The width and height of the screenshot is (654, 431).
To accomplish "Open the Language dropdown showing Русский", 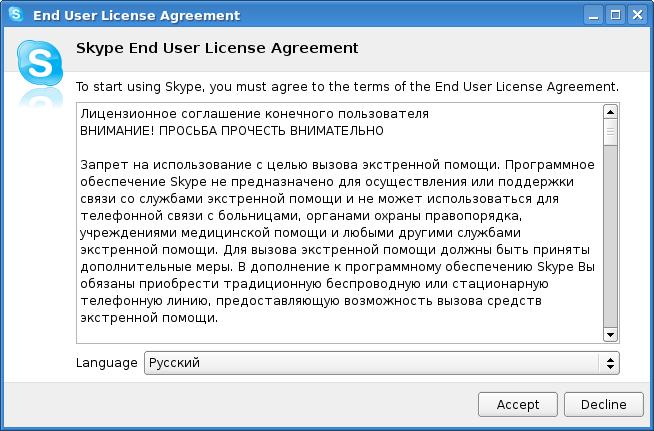I will (382, 363).
